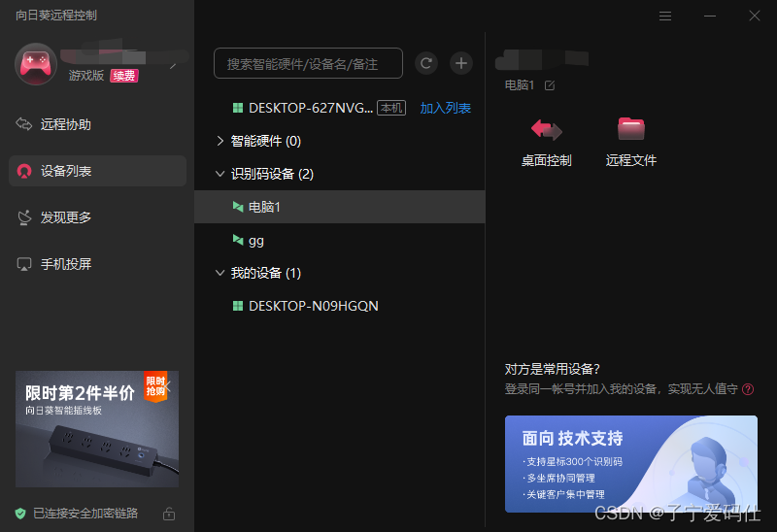Select the 电脑1 device row
This screenshot has height=532, width=777.
pyautogui.click(x=339, y=207)
